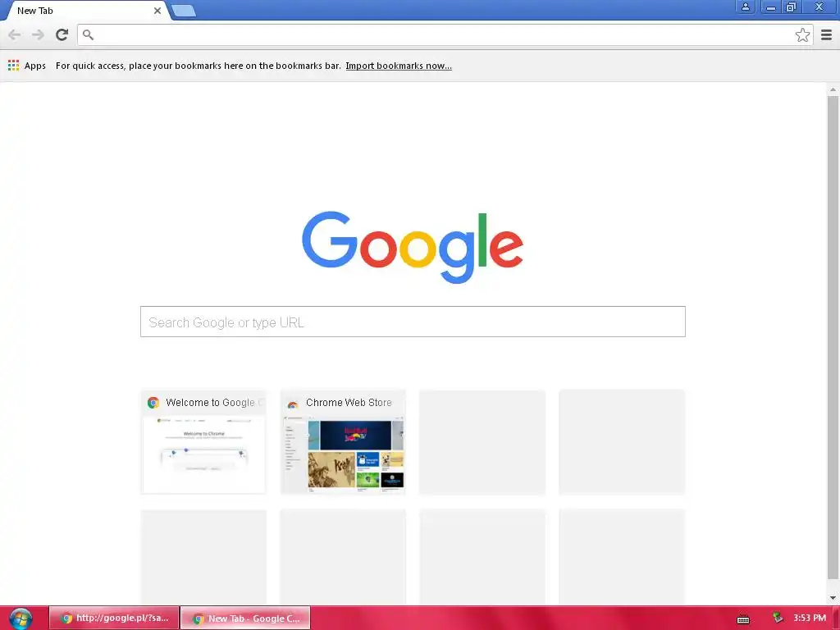
Task: Click the vertical scrollbar thumb
Action: (833, 337)
